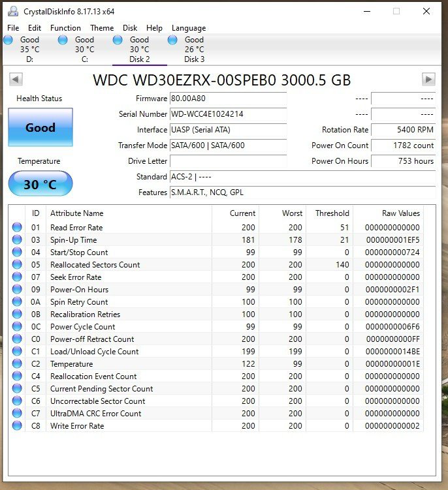Click raw value 0000000014BE
This screenshot has width=448, height=490.
[x=392, y=352]
